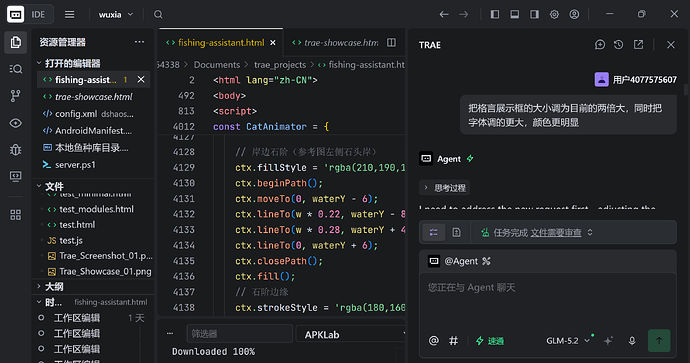
Task: Click the sparkle prompt-enhance icon
Action: pos(608,341)
